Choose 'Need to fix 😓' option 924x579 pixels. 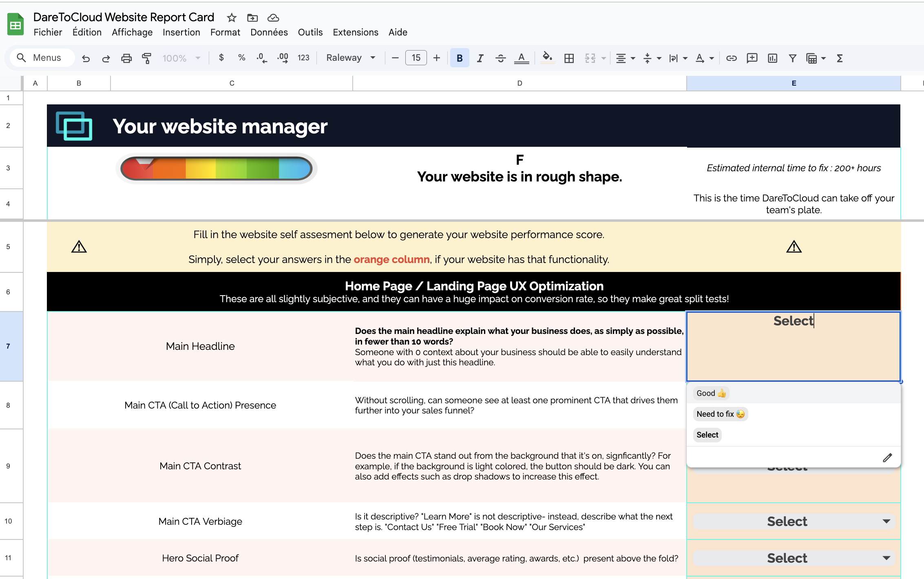tap(720, 414)
